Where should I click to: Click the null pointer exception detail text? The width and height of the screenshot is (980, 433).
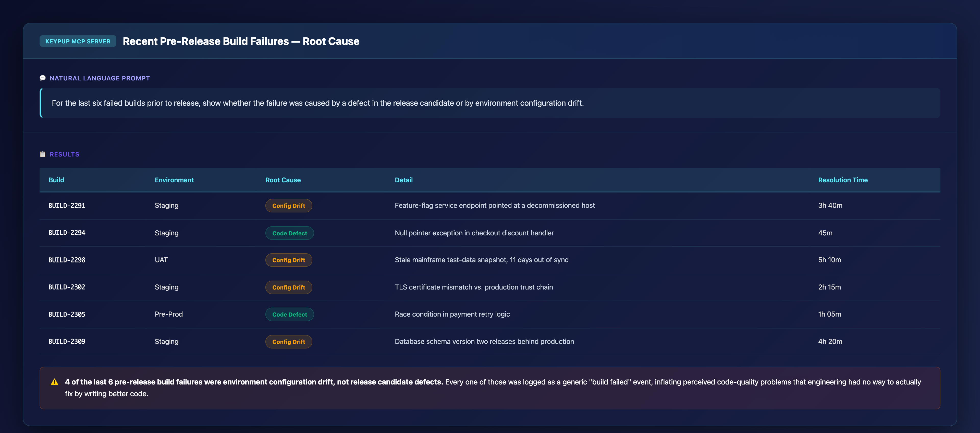[x=474, y=233]
